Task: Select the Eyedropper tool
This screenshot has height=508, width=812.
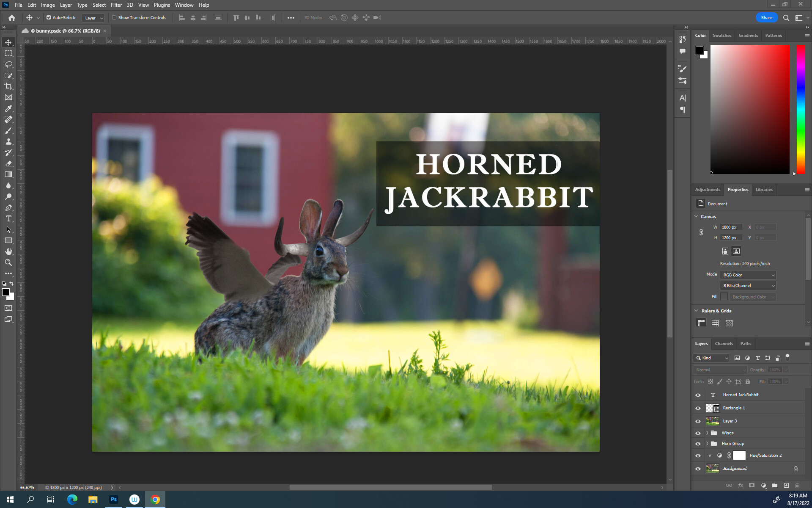Action: (x=8, y=108)
